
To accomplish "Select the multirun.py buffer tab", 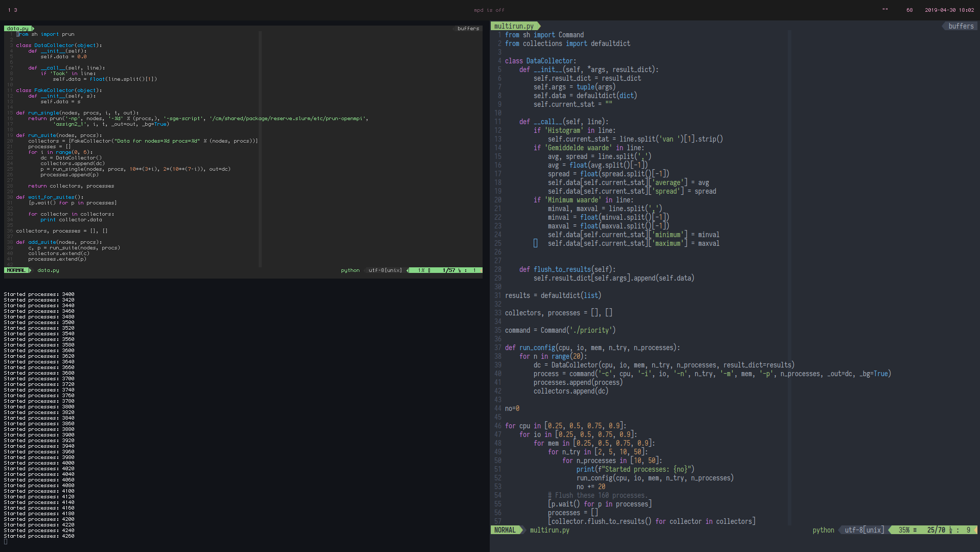I will 514,26.
